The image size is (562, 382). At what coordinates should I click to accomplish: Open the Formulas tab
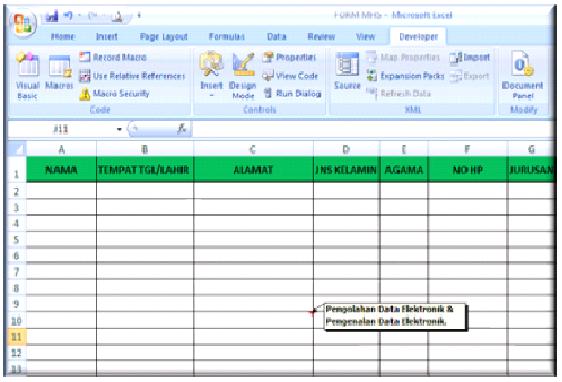click(227, 37)
